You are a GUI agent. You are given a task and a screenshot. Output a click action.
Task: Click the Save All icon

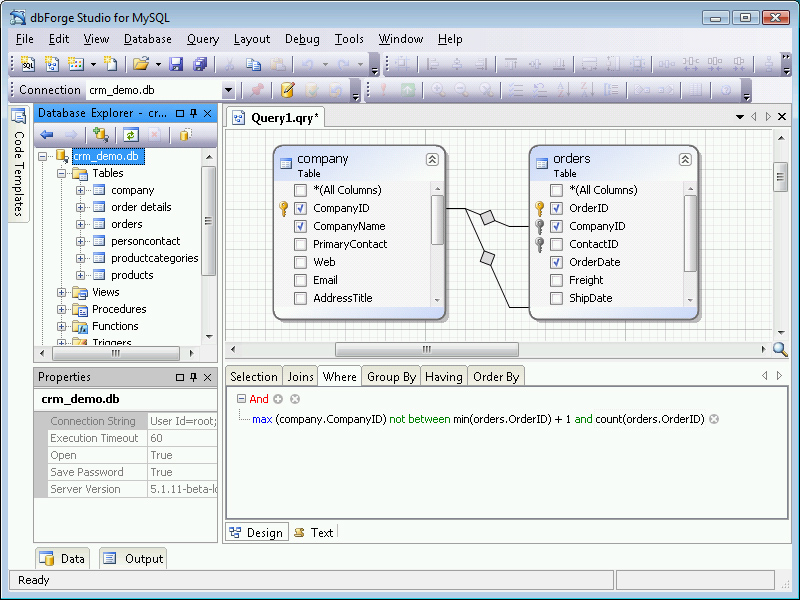(x=200, y=64)
